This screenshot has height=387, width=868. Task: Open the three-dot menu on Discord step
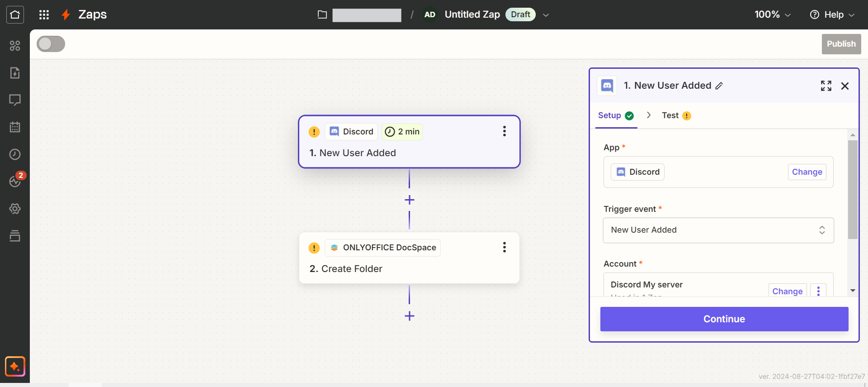click(x=505, y=131)
